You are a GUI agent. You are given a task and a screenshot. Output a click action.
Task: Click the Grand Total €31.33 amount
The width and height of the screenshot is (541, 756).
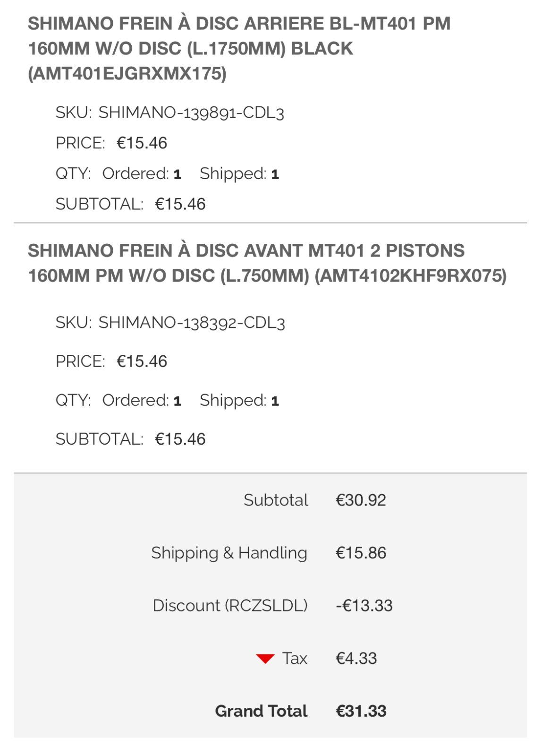(361, 711)
